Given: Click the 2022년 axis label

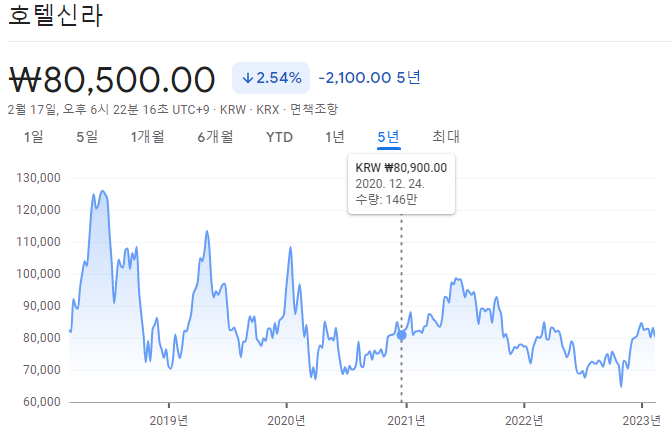Looking at the screenshot, I should (x=524, y=421).
